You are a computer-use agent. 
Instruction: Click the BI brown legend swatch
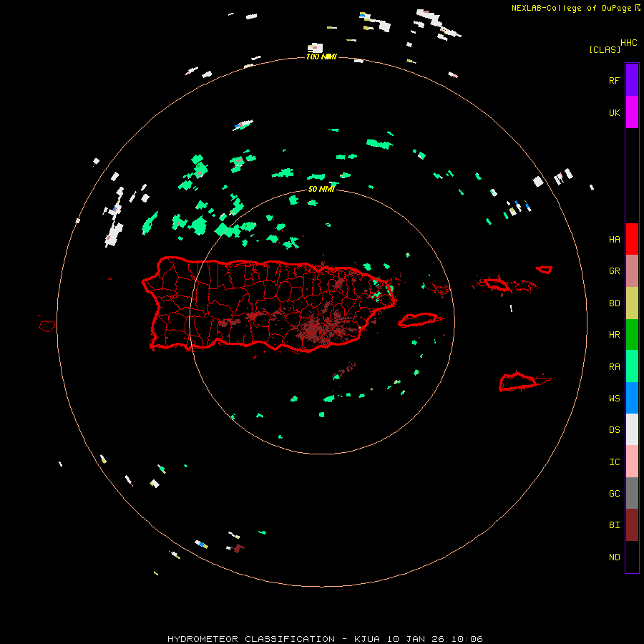click(632, 525)
